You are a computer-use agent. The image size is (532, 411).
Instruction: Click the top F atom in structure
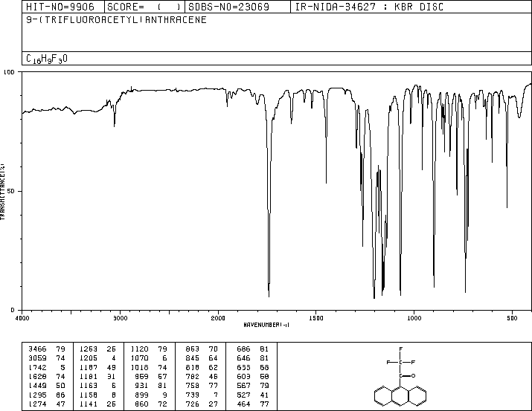[x=401, y=349]
